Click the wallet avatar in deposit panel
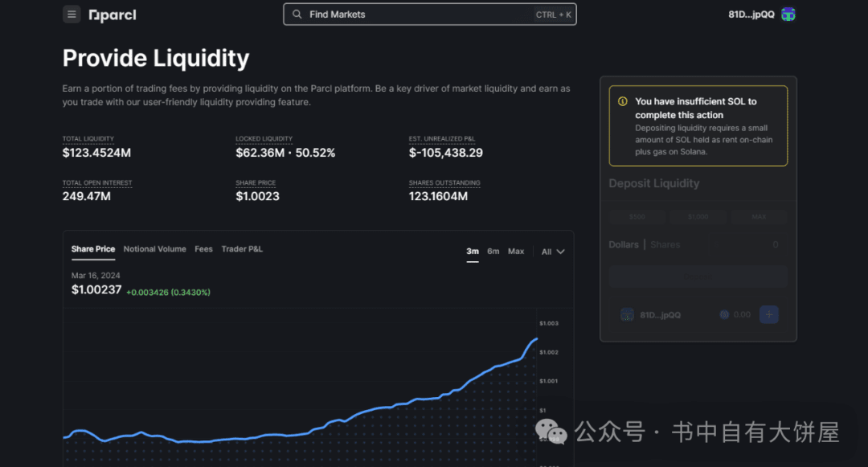 627,315
